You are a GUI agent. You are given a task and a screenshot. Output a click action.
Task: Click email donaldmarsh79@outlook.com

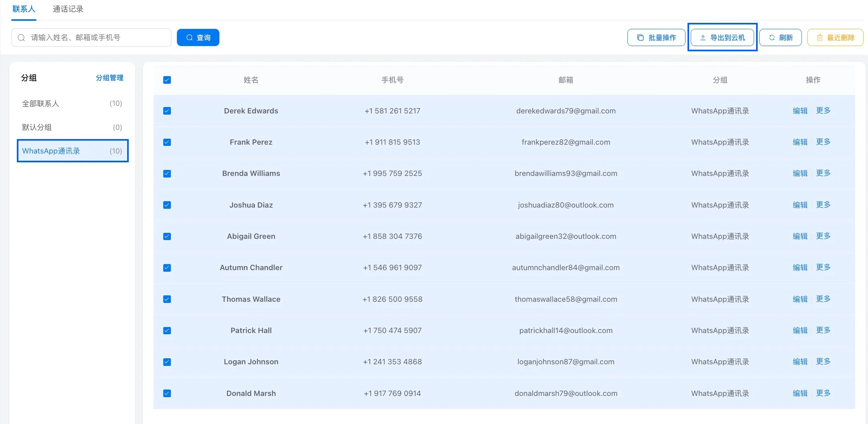[x=566, y=394]
